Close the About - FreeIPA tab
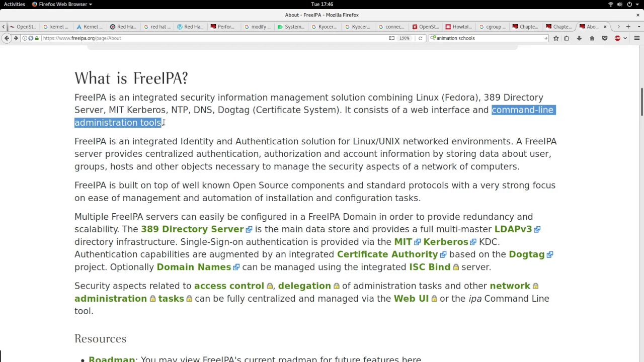This screenshot has width=644, height=362. 605,27
